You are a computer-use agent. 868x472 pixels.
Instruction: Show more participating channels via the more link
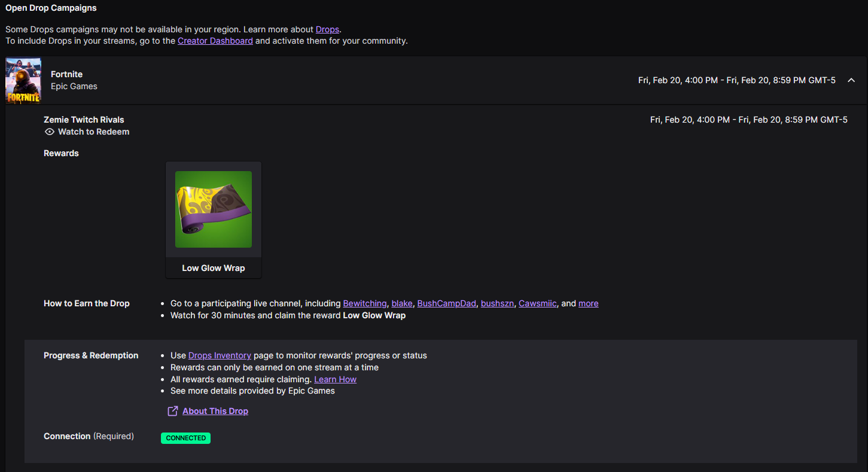tap(589, 303)
